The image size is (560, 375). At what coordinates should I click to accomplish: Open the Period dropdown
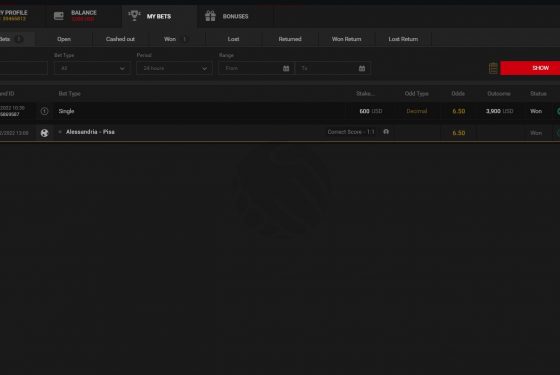(x=174, y=68)
